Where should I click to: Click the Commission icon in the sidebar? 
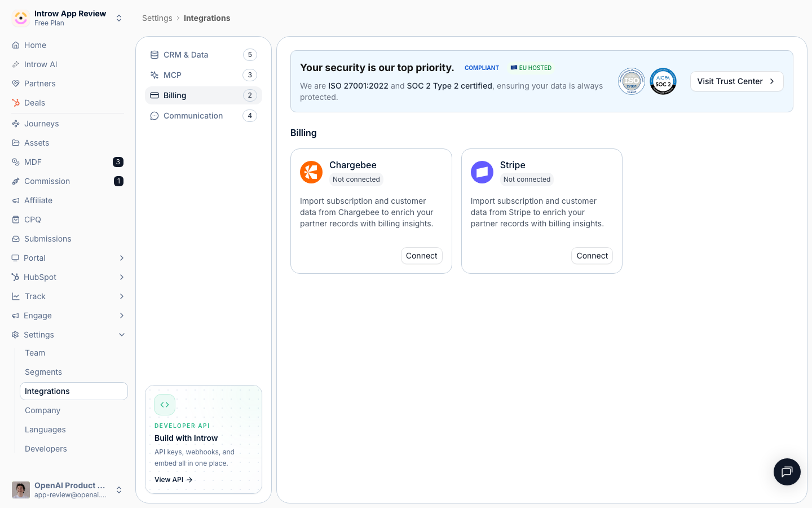(16, 181)
